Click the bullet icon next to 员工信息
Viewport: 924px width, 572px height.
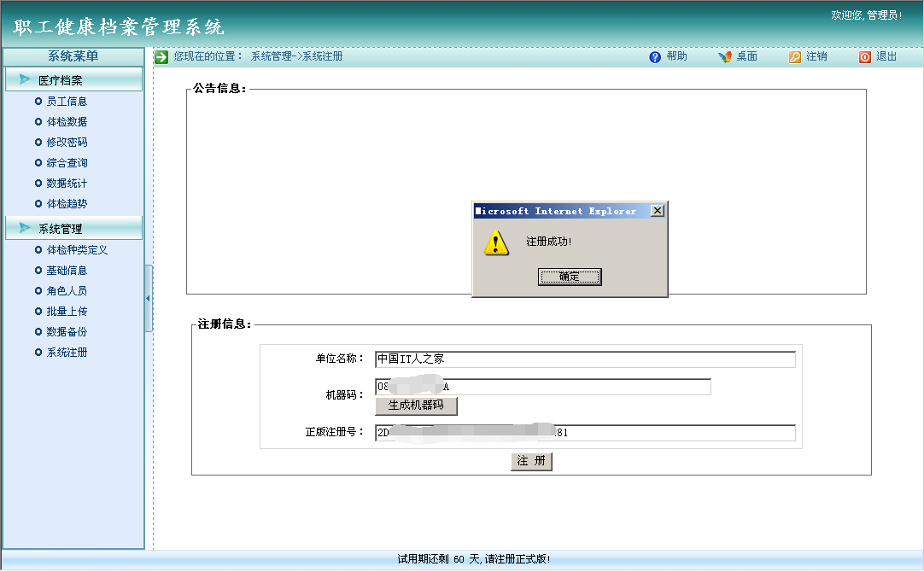pos(38,102)
